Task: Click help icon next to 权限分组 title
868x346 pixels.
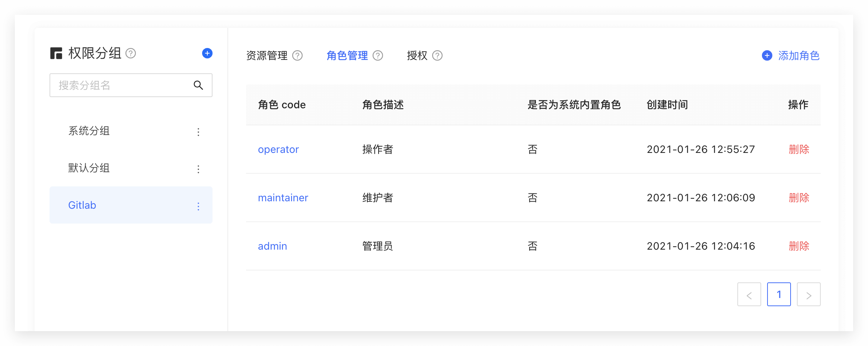Action: [x=131, y=54]
